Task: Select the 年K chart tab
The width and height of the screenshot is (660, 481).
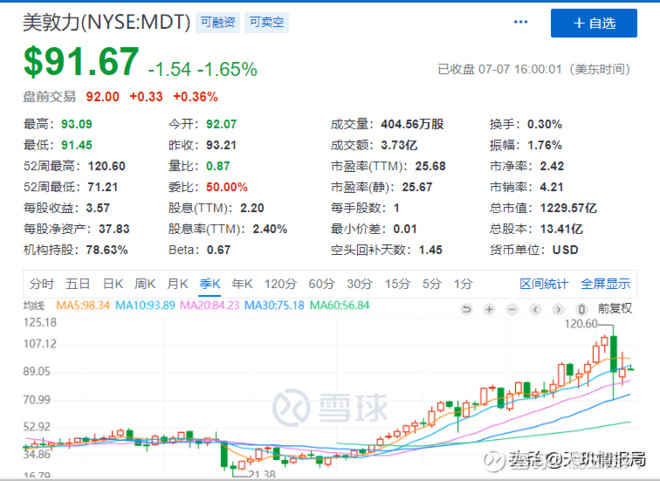Action: pyautogui.click(x=242, y=284)
